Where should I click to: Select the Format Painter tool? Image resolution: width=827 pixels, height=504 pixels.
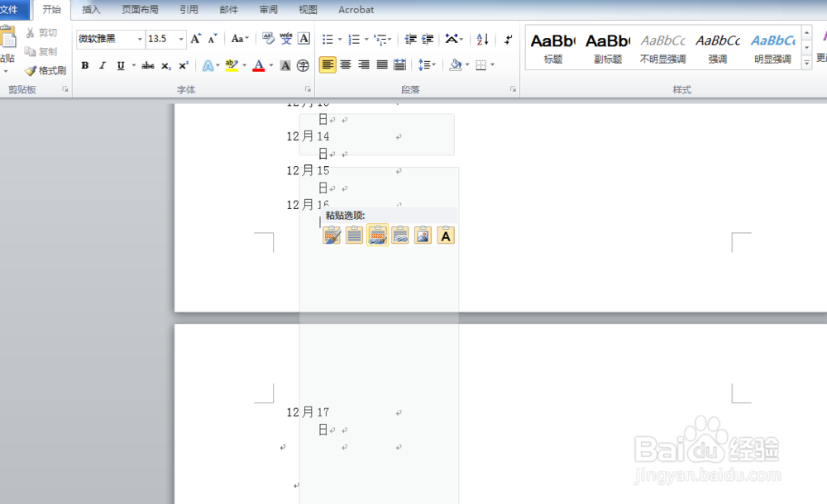pos(47,70)
